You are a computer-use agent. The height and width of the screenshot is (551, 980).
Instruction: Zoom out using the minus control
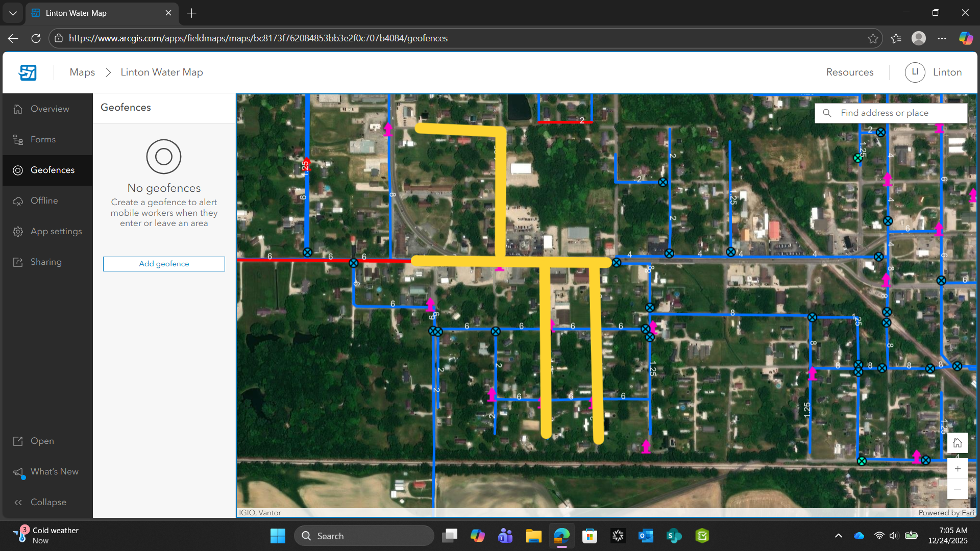point(958,488)
